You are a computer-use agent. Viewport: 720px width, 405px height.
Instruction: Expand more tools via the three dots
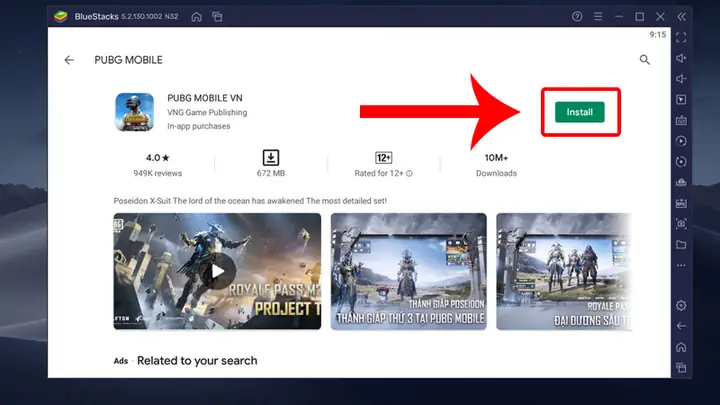click(x=681, y=265)
